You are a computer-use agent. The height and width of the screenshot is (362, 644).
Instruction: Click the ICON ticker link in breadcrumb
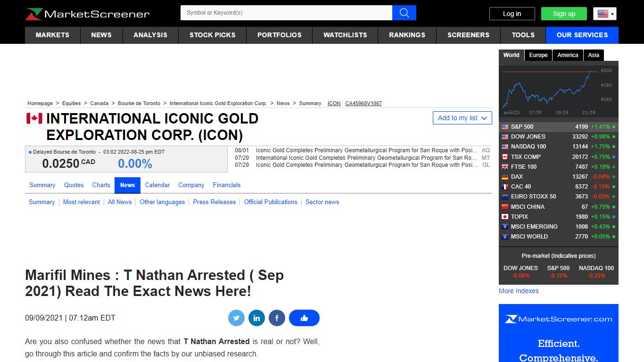334,103
